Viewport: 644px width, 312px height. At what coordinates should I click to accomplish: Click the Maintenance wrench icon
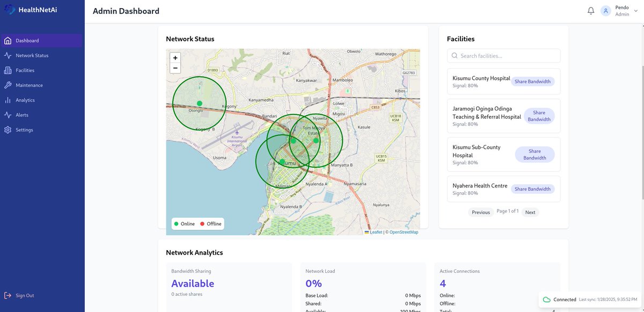pos(8,85)
